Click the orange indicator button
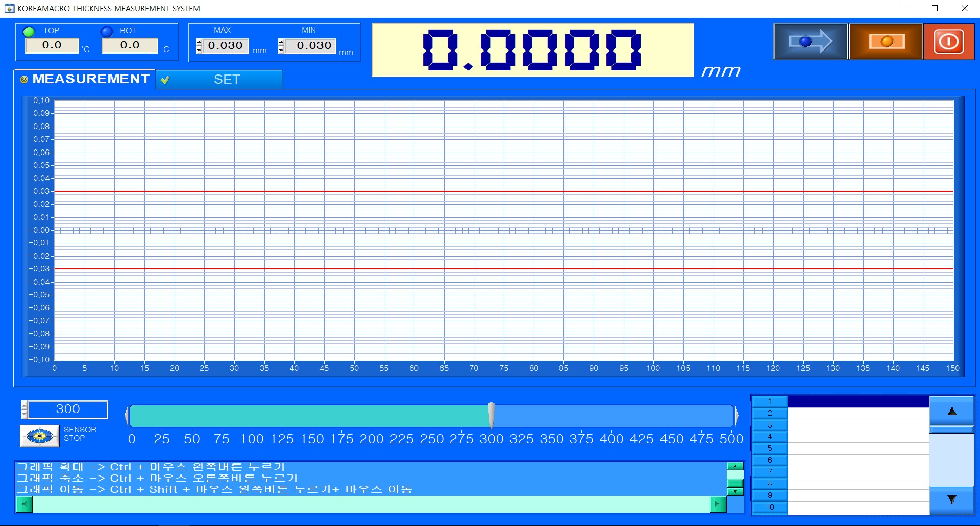 tap(886, 42)
